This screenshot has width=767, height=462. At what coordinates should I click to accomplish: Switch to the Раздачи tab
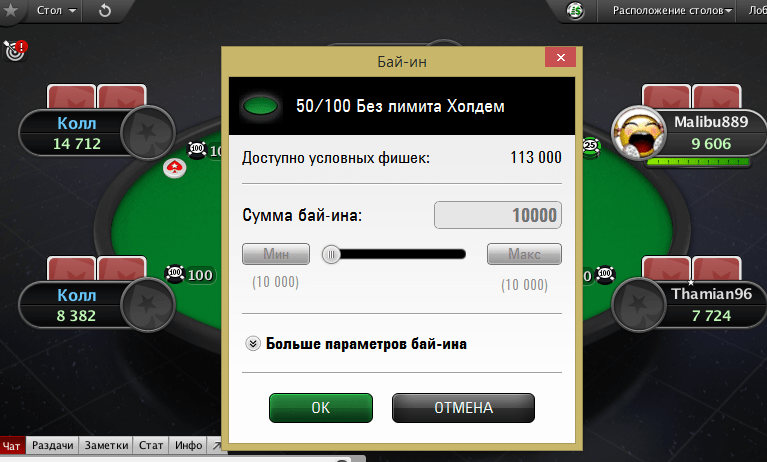tap(52, 445)
